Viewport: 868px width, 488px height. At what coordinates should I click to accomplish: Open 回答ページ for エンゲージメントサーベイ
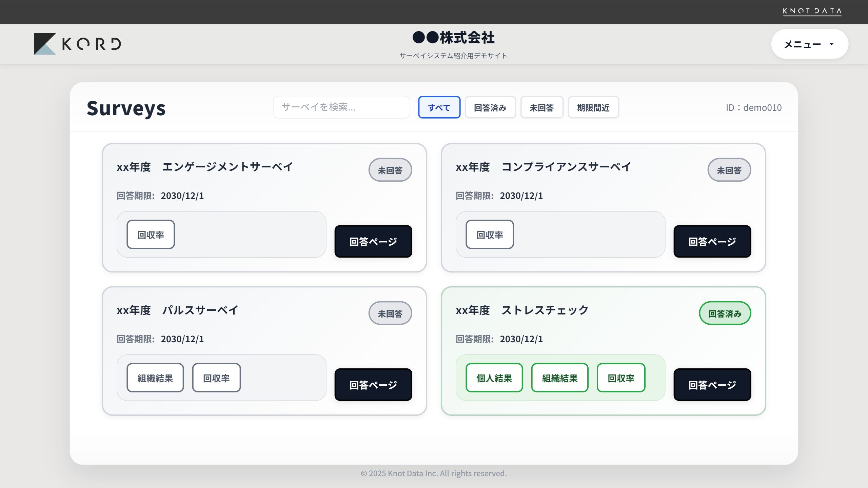tap(373, 241)
